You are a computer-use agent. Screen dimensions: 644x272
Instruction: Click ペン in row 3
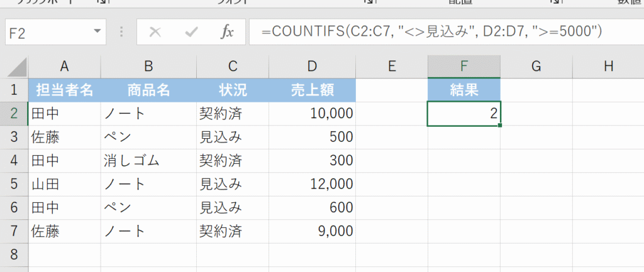[x=148, y=137]
